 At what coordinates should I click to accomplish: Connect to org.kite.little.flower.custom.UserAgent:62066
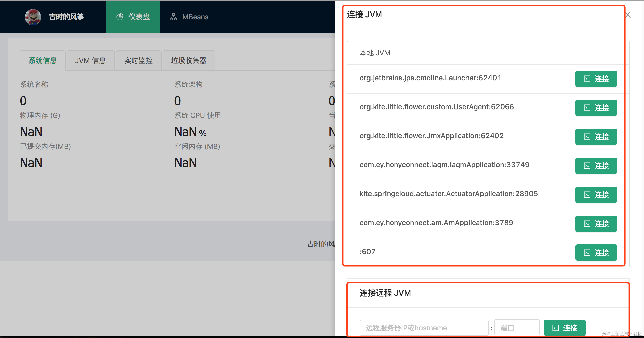596,108
